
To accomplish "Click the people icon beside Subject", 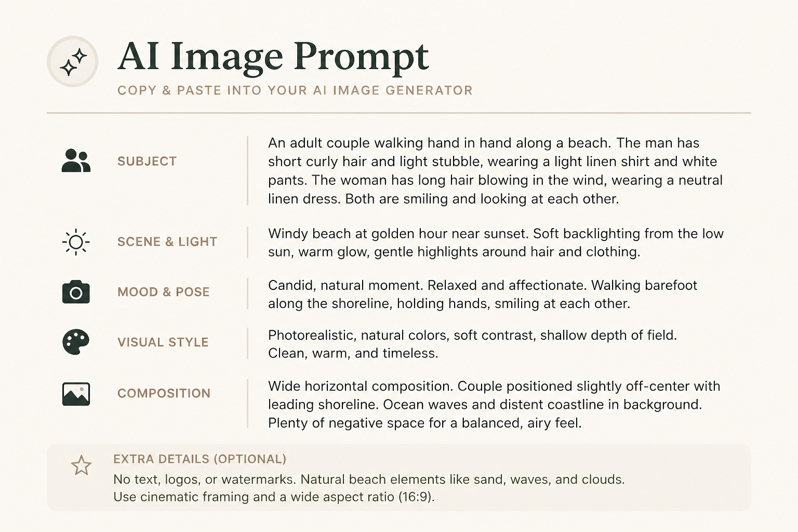I will [x=76, y=161].
